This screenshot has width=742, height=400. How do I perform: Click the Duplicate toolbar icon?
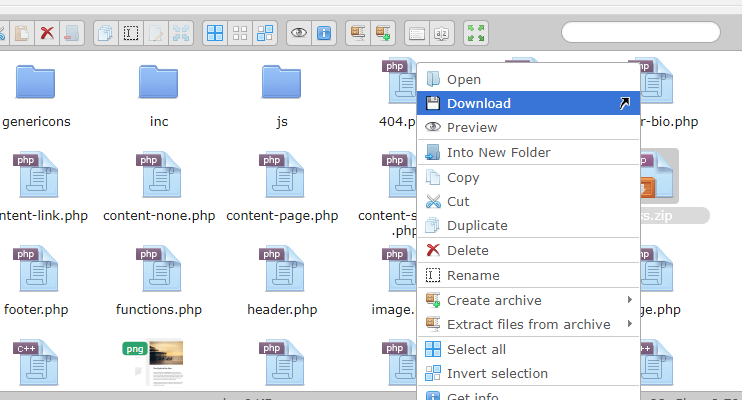(x=106, y=33)
